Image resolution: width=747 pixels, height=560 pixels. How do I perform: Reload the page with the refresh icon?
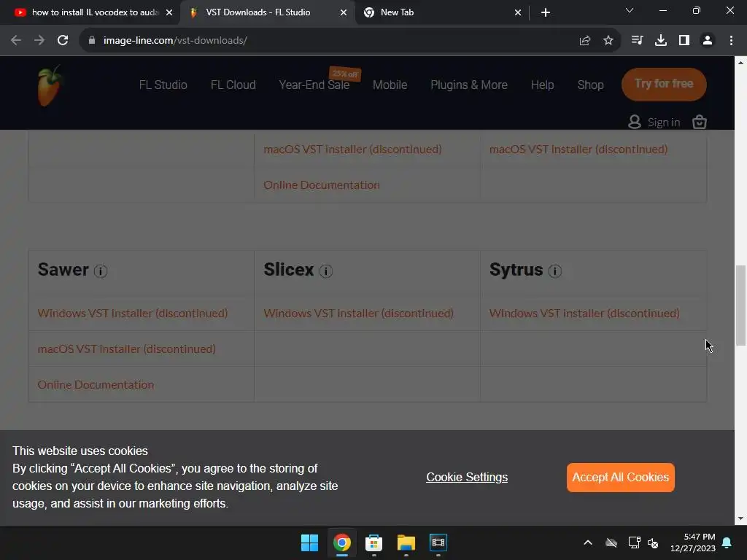point(63,41)
